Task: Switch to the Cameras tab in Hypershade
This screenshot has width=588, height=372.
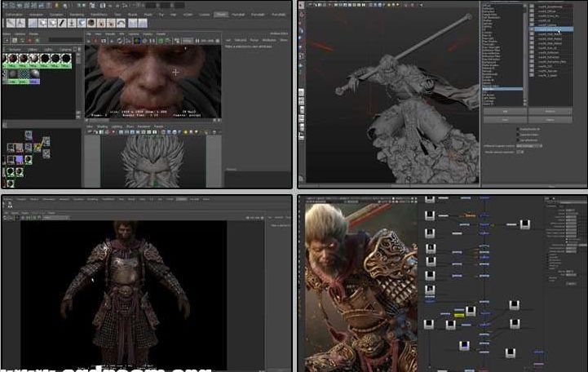Action: point(65,50)
